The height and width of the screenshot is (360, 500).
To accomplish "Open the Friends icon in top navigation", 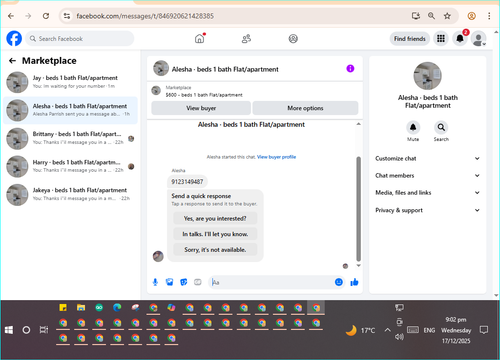I will (246, 39).
